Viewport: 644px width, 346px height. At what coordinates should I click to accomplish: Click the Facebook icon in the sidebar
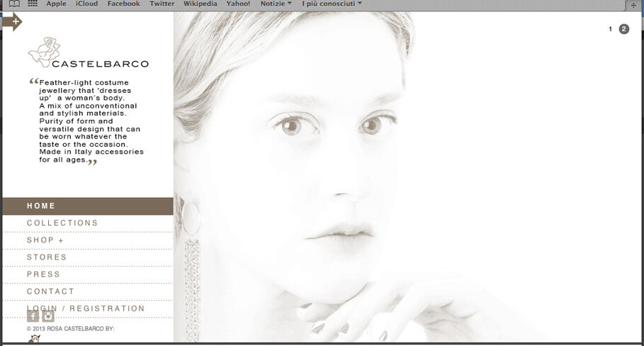point(33,316)
